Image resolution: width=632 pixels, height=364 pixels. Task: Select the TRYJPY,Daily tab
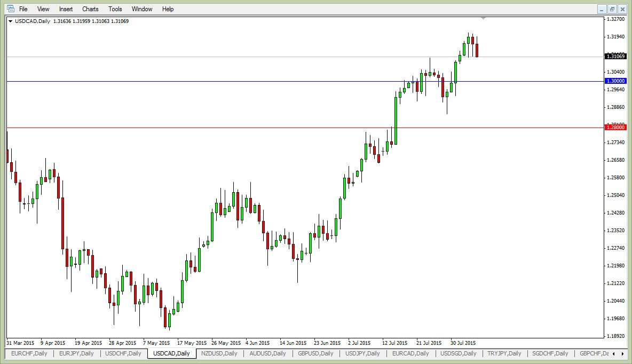(x=503, y=354)
